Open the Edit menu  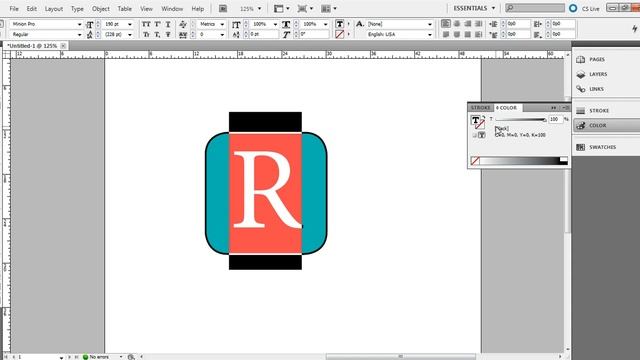click(x=31, y=9)
